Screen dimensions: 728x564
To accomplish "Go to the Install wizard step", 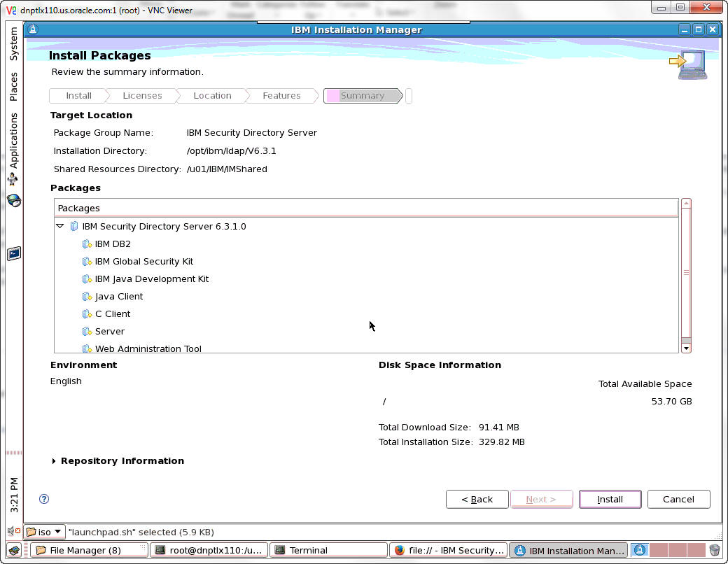I will pos(78,96).
